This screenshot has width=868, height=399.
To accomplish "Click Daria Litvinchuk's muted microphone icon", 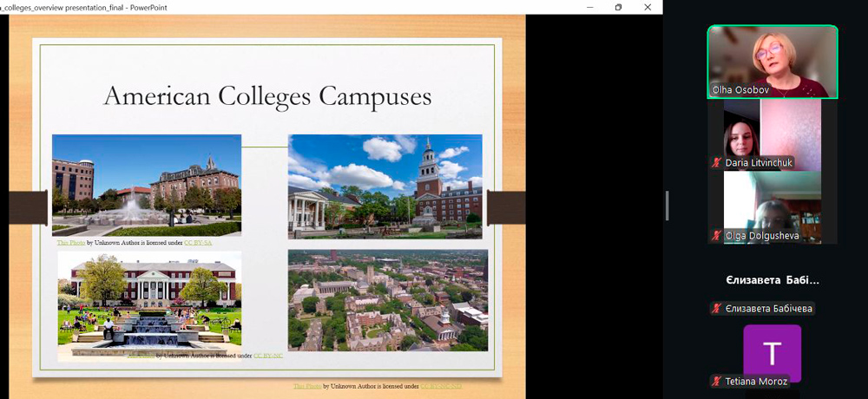I will (716, 163).
